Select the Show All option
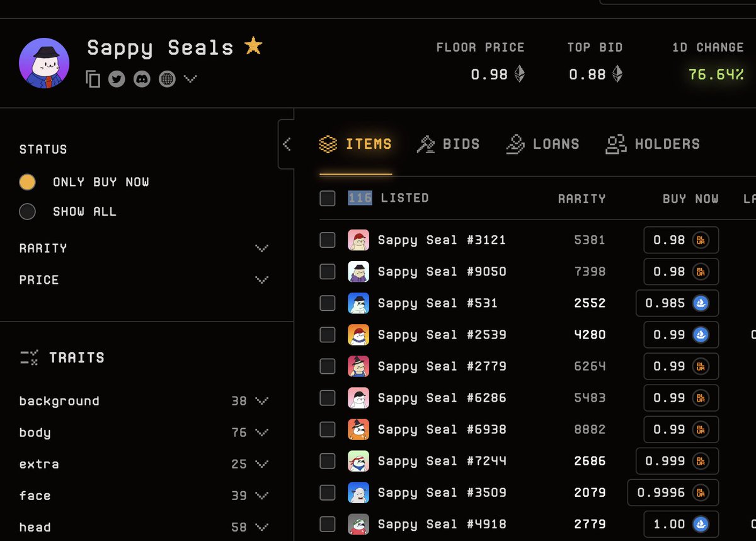Screen dimensions: 756x541 68,211
